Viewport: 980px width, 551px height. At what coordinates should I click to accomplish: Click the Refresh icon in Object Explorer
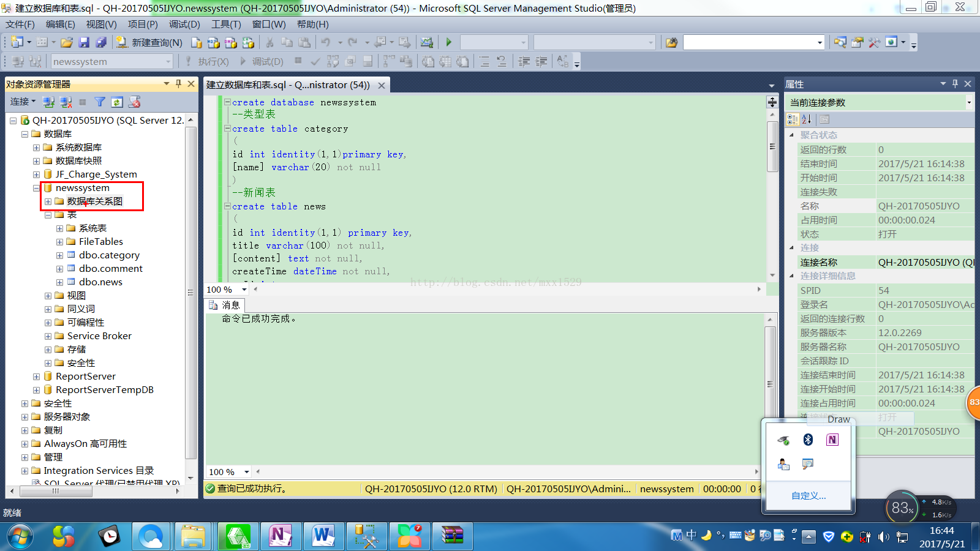point(117,102)
